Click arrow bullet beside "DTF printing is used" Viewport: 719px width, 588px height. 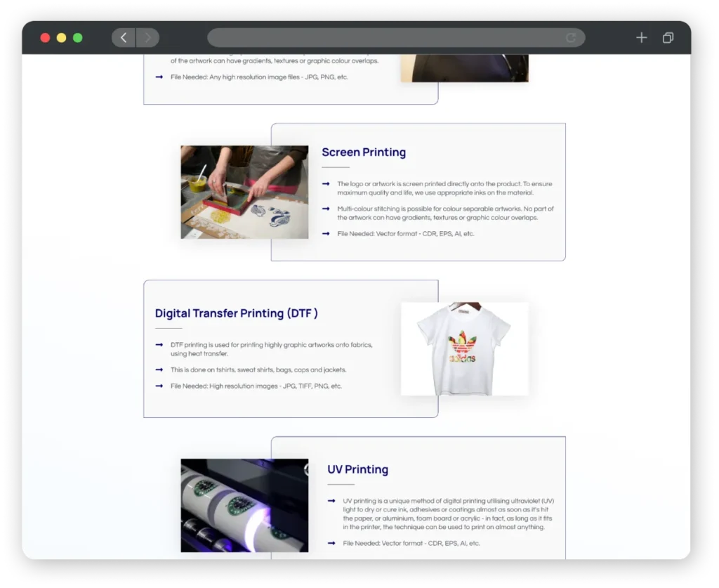pyautogui.click(x=159, y=345)
